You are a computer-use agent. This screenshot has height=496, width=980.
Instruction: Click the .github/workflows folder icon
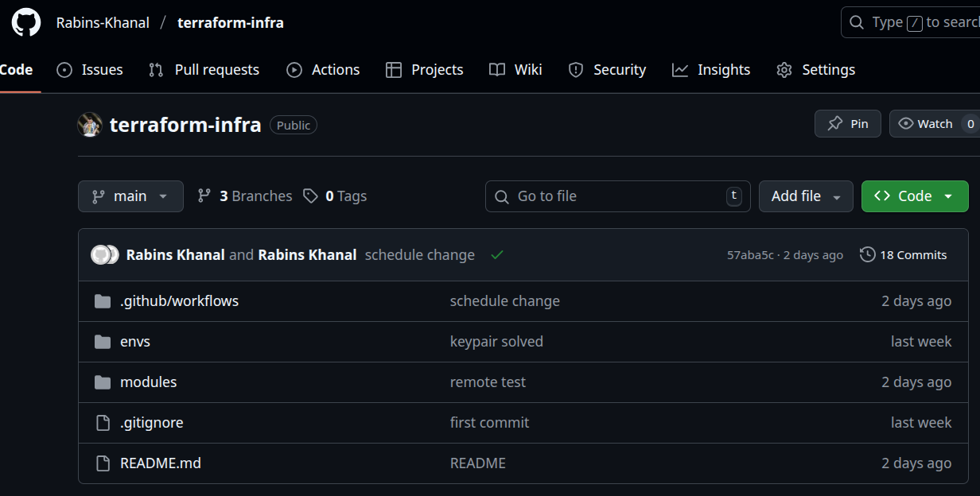(x=103, y=301)
